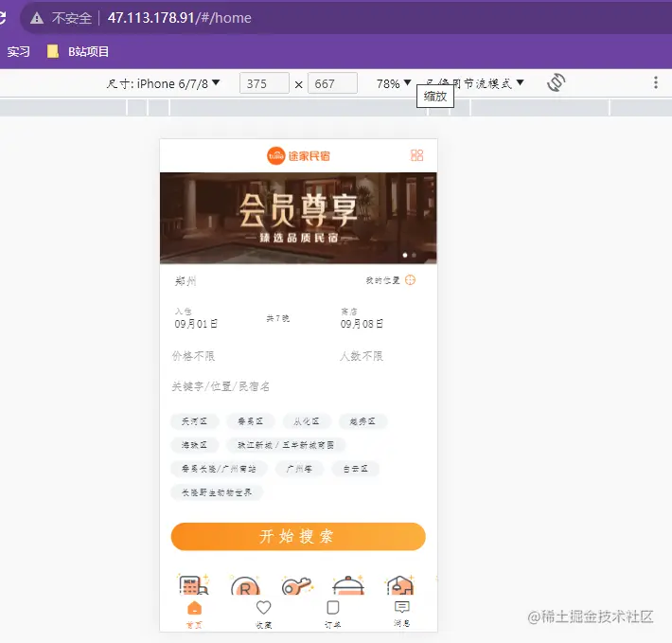Switch to 首页 home tab
Image resolution: width=672 pixels, height=643 pixels.
[194, 615]
